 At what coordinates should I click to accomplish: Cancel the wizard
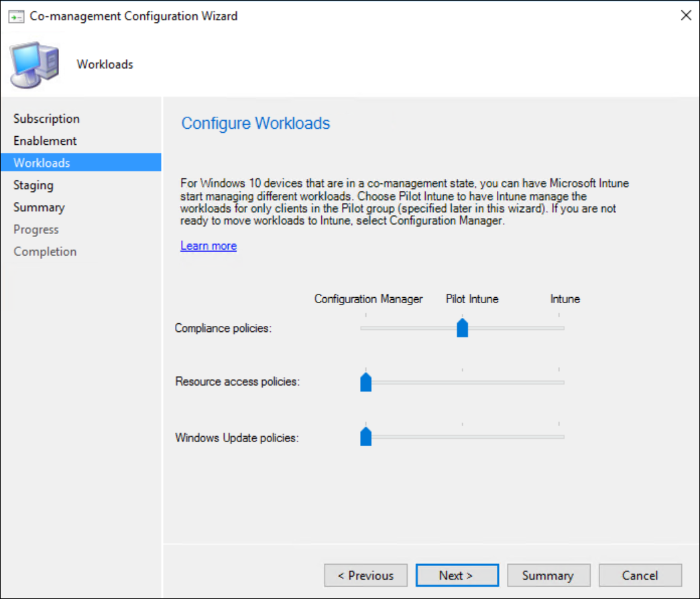click(640, 576)
